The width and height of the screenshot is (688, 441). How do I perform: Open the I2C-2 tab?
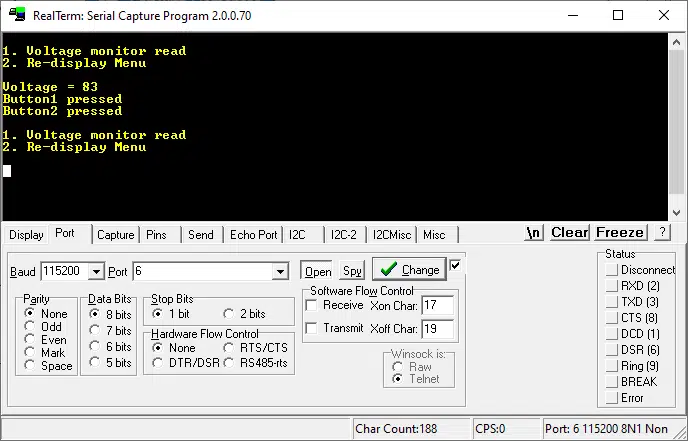tap(344, 235)
